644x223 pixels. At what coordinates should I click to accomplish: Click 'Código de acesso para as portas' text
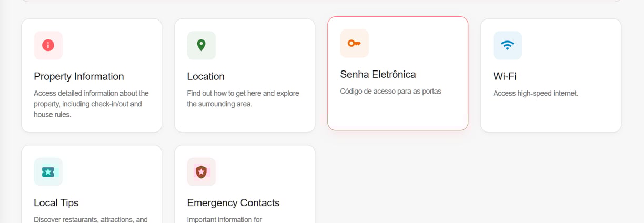tap(390, 91)
